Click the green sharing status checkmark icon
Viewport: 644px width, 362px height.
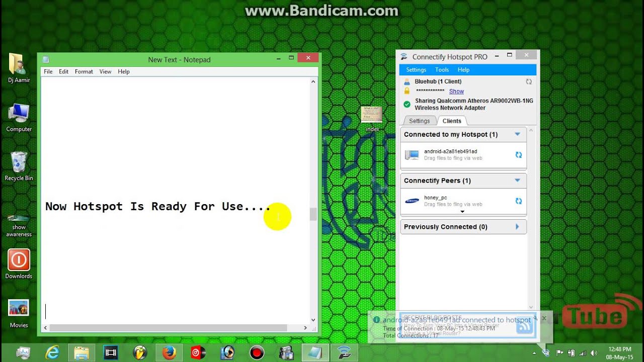(407, 104)
